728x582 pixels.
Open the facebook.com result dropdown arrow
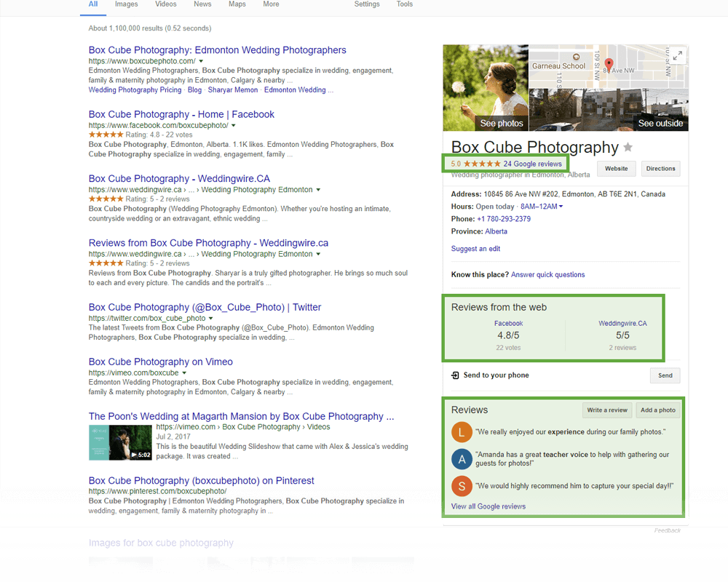pyautogui.click(x=234, y=125)
